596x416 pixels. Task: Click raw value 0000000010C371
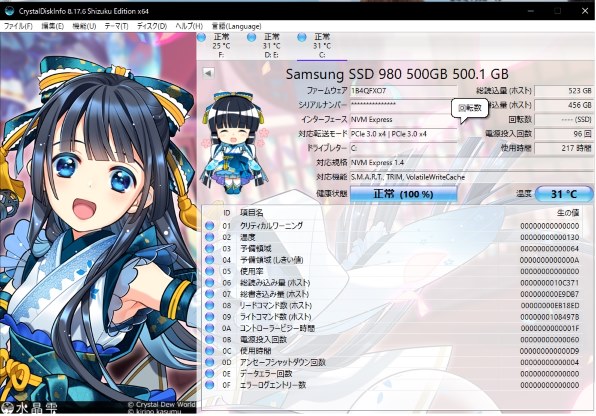coord(549,283)
